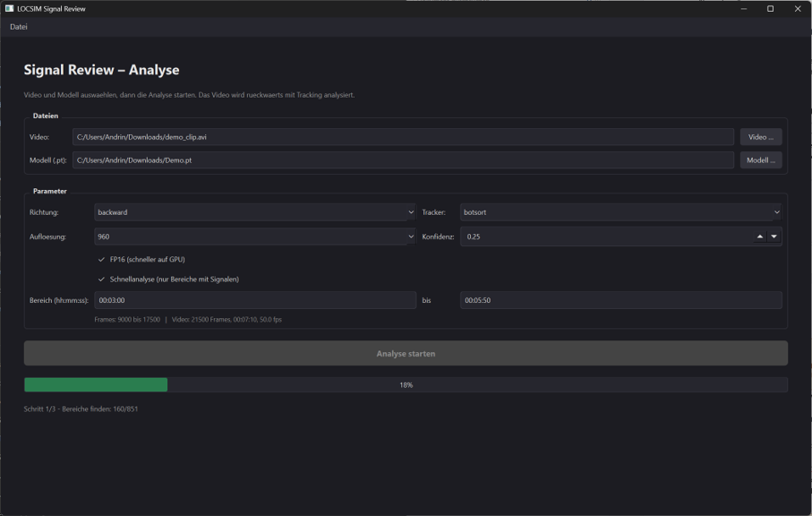Maximize the LOCSIM Signal Review window
The width and height of the screenshot is (812, 516).
(x=771, y=9)
